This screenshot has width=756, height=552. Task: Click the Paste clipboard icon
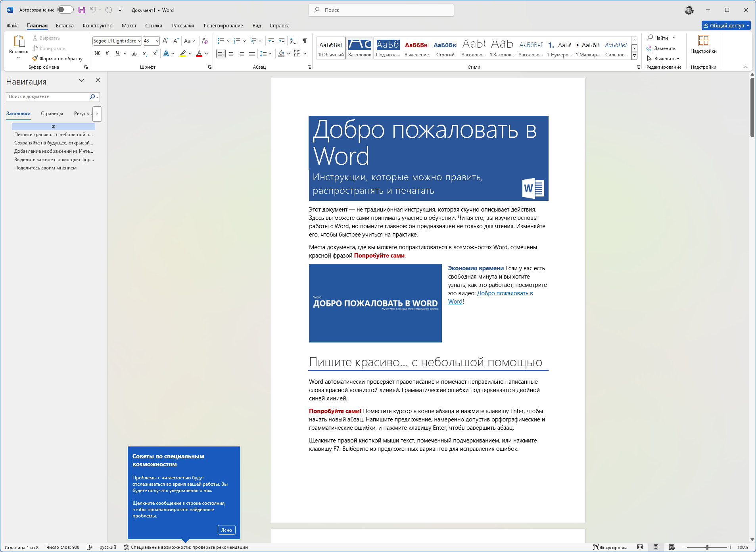(19, 41)
